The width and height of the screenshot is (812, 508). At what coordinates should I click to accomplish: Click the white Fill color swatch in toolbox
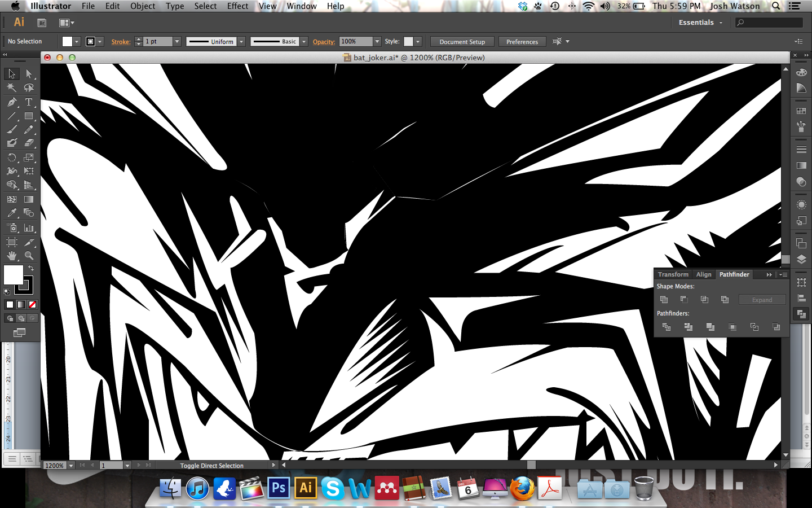click(x=12, y=275)
